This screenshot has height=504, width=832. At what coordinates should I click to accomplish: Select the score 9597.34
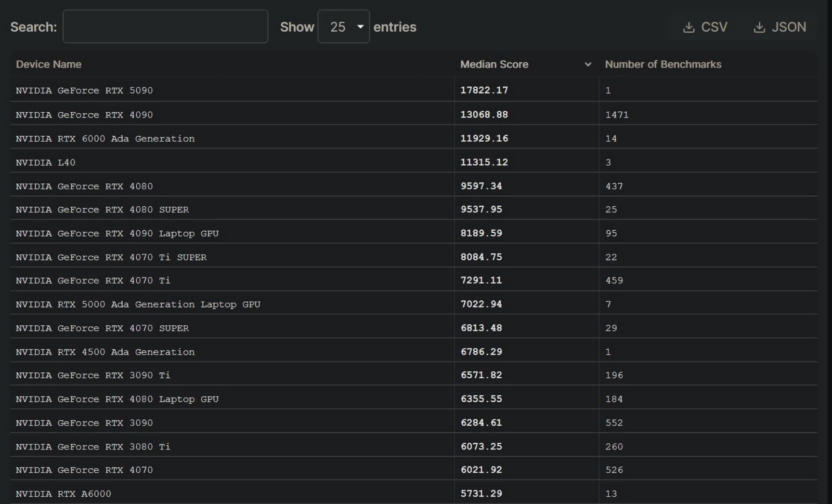click(x=482, y=186)
